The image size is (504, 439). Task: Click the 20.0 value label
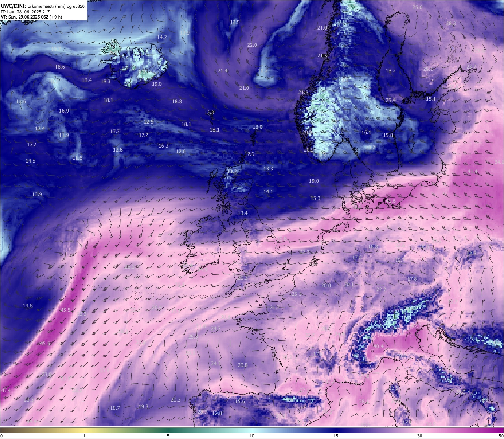click(x=326, y=286)
